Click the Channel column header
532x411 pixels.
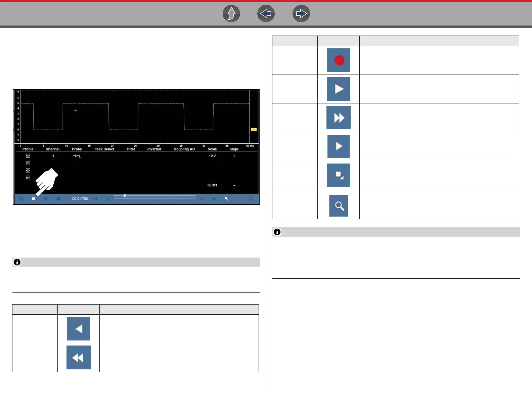tap(52, 149)
